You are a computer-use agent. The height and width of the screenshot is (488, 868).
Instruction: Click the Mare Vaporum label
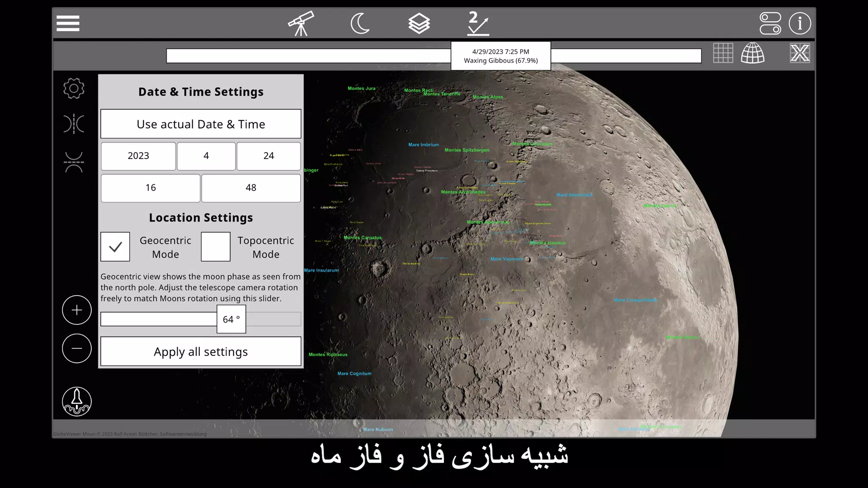click(x=507, y=259)
